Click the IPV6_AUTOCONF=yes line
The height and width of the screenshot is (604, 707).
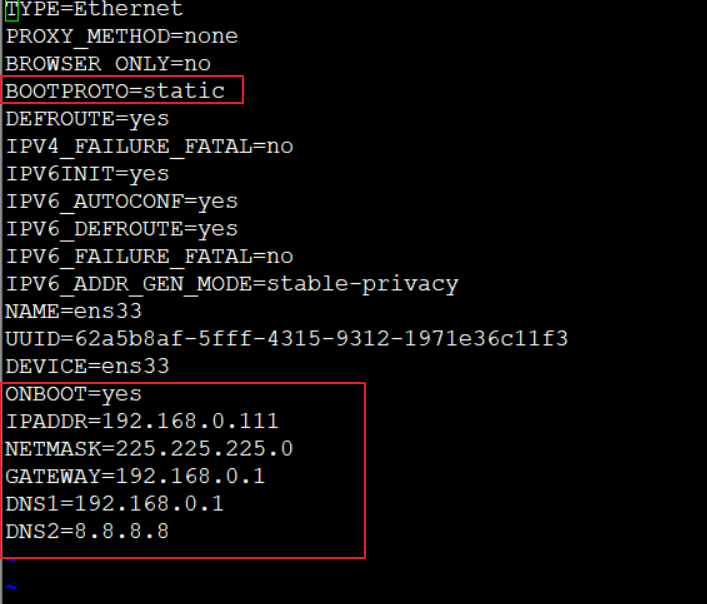(x=122, y=202)
